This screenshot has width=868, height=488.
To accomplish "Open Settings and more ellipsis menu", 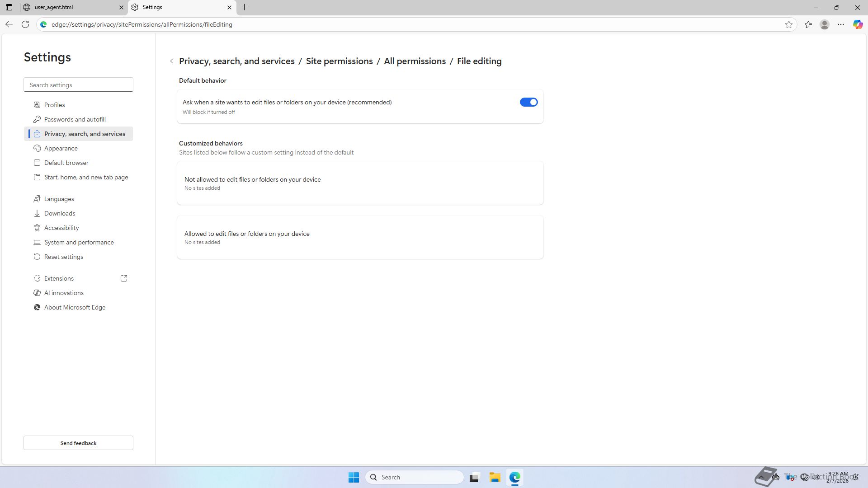I will click(x=840, y=24).
